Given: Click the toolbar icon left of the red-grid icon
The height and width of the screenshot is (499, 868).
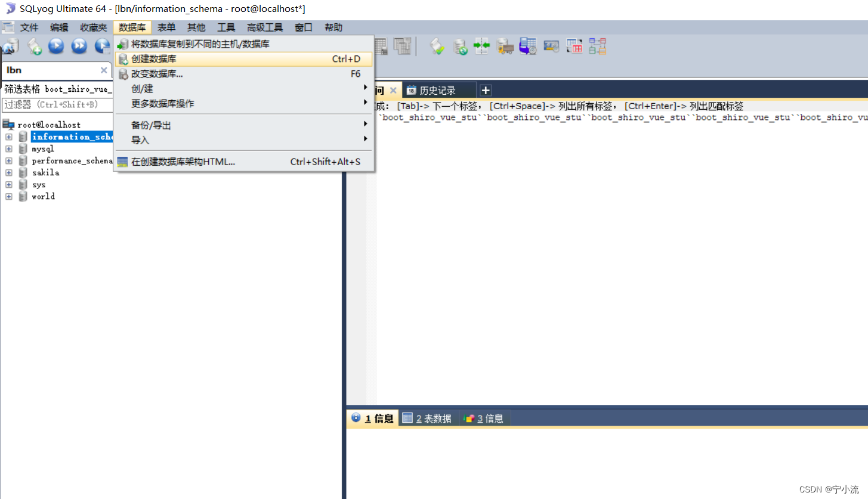Looking at the screenshot, I should [x=551, y=46].
